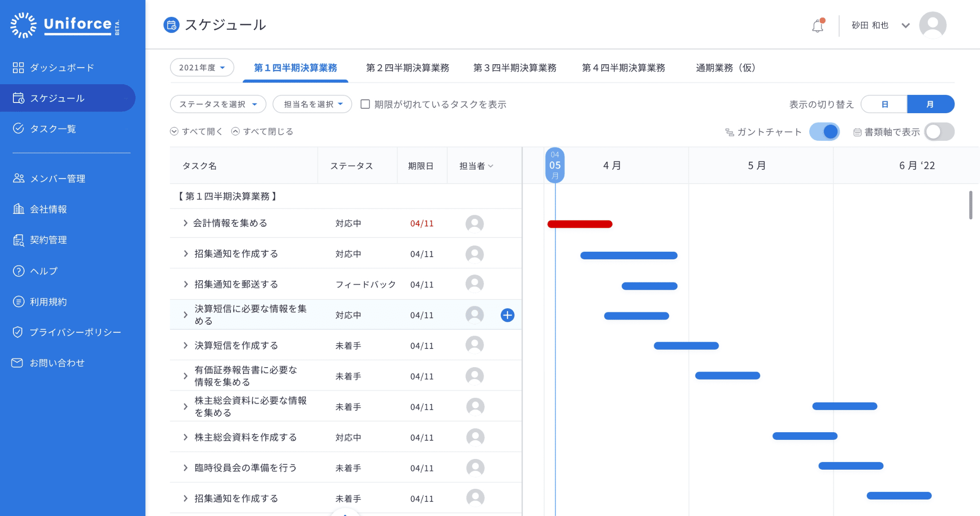980x516 pixels.
Task: Turn off the Gantt chart toggle
Action: coord(824,132)
